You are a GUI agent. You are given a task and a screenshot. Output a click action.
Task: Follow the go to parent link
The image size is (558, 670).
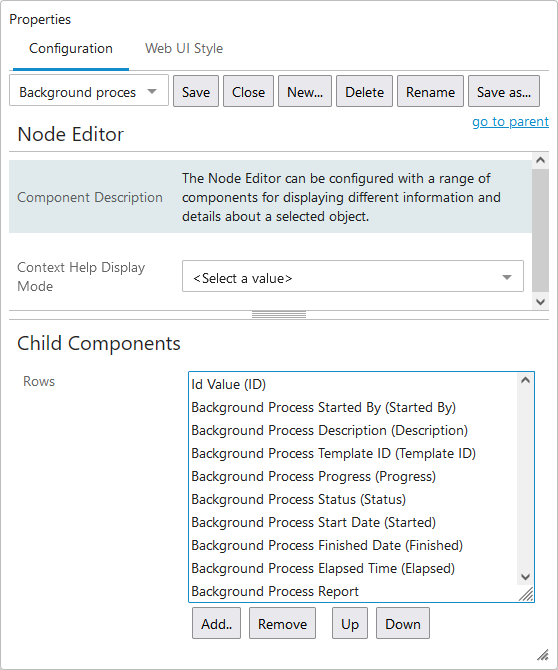510,122
